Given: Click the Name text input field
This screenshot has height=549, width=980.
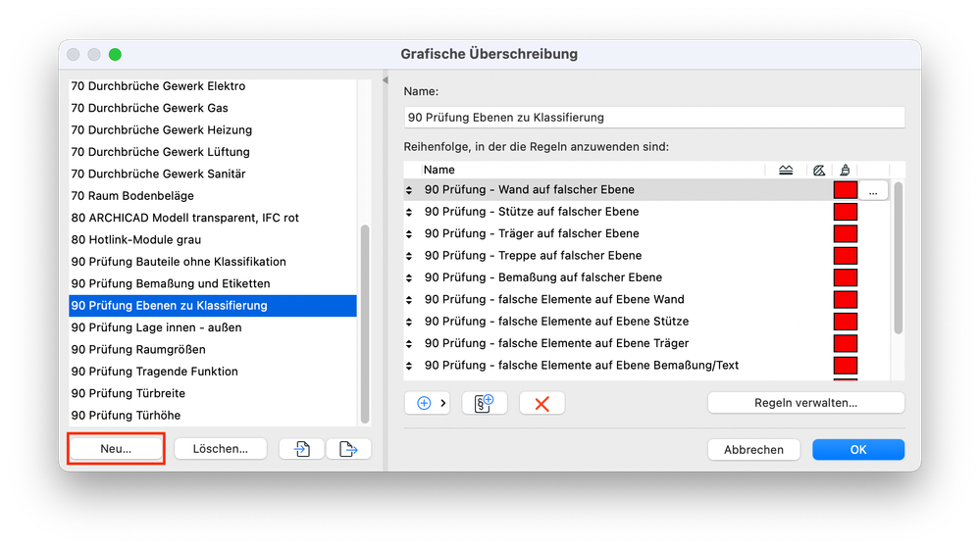Looking at the screenshot, I should click(653, 118).
